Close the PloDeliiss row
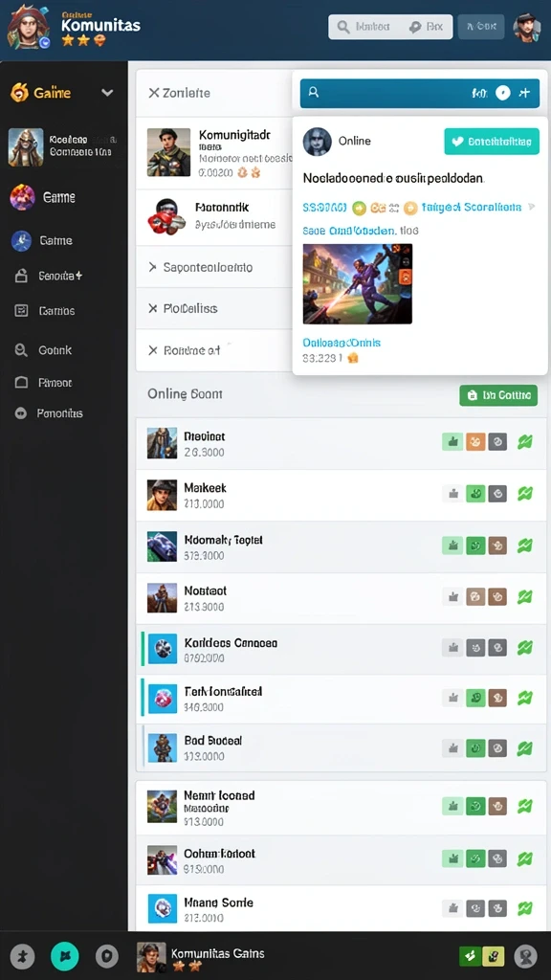This screenshot has width=551, height=980. [152, 309]
